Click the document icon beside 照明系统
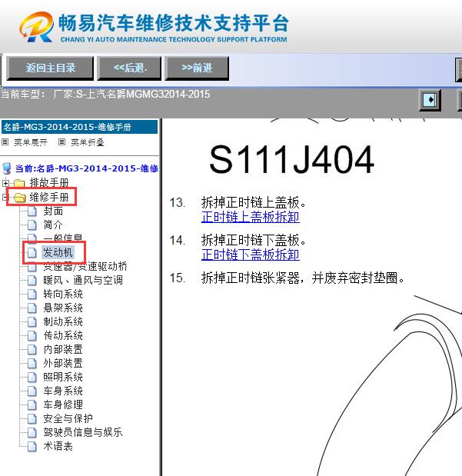Image resolution: width=462 pixels, height=476 pixels. (32, 377)
